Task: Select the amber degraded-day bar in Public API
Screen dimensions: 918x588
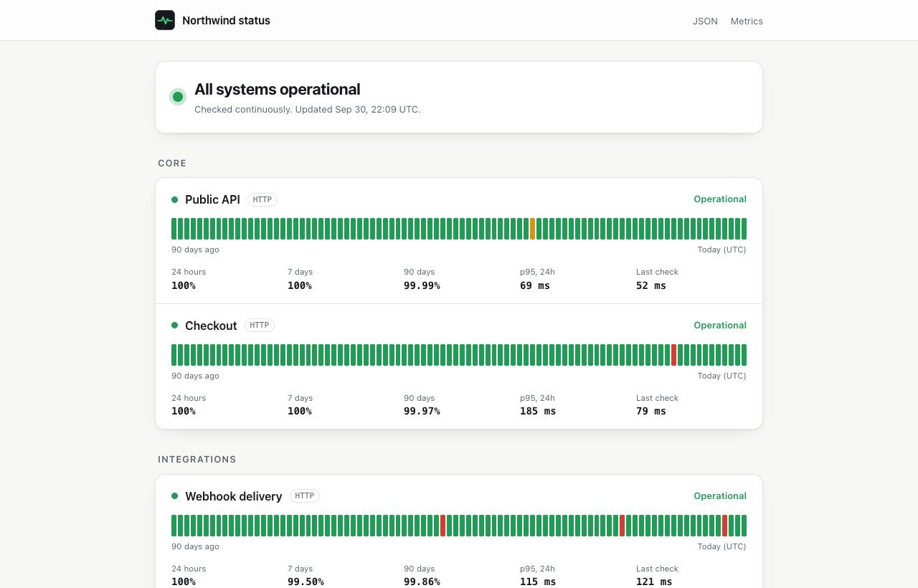Action: pyautogui.click(x=533, y=229)
